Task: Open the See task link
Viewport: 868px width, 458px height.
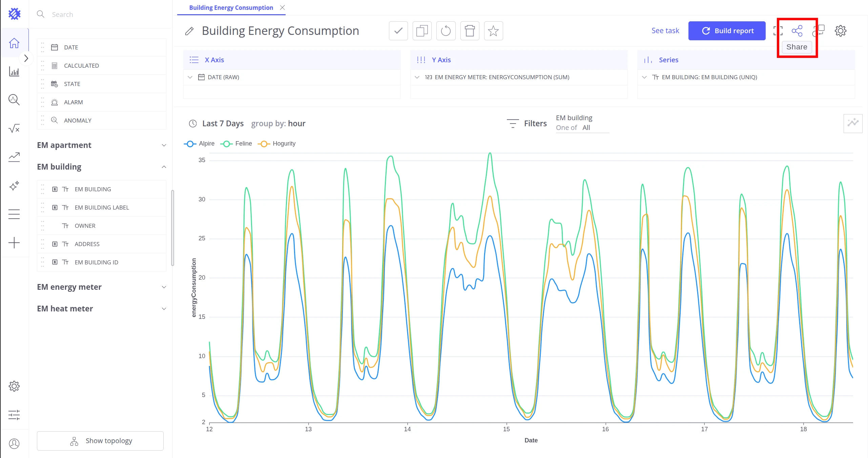Action: tap(665, 31)
